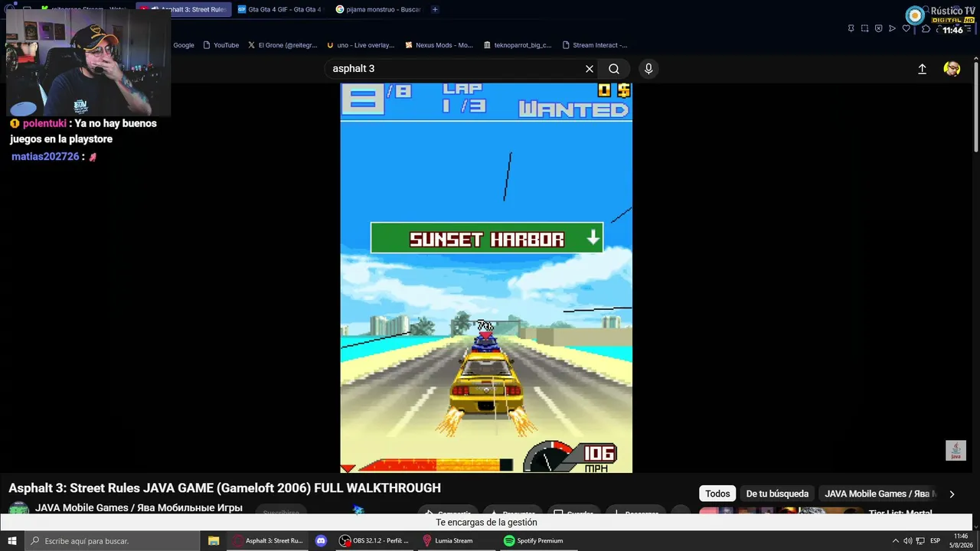The image size is (980, 551).
Task: Switch to Lumia Stream in the taskbar
Action: pos(450,541)
